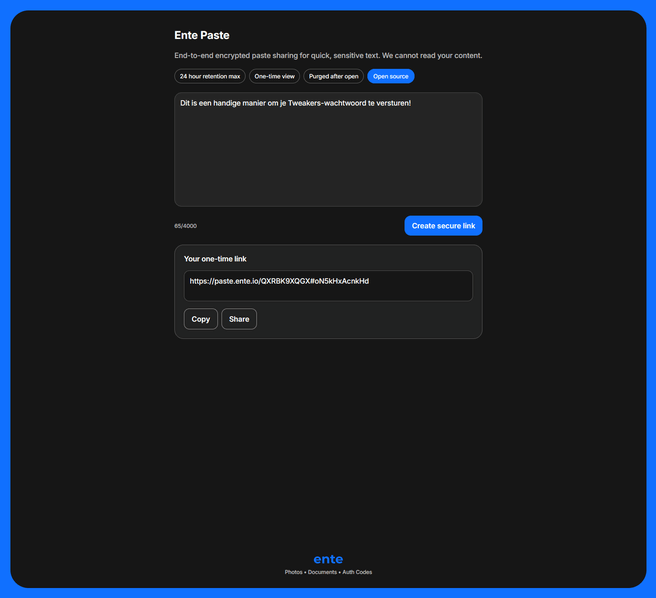Viewport: 656px width, 598px height.
Task: Click the Create secure link button
Action: pyautogui.click(x=443, y=226)
